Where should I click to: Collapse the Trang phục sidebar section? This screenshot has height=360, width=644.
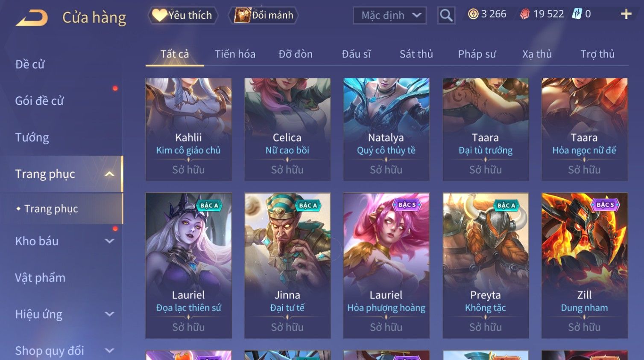click(109, 174)
